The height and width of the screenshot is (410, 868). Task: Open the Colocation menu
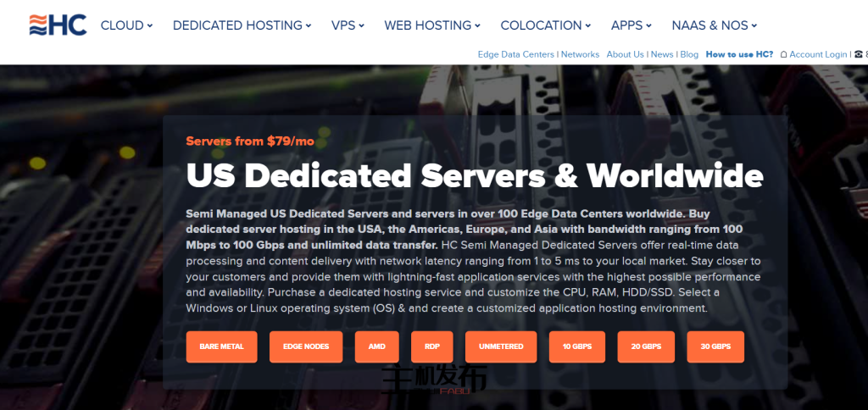tap(546, 25)
